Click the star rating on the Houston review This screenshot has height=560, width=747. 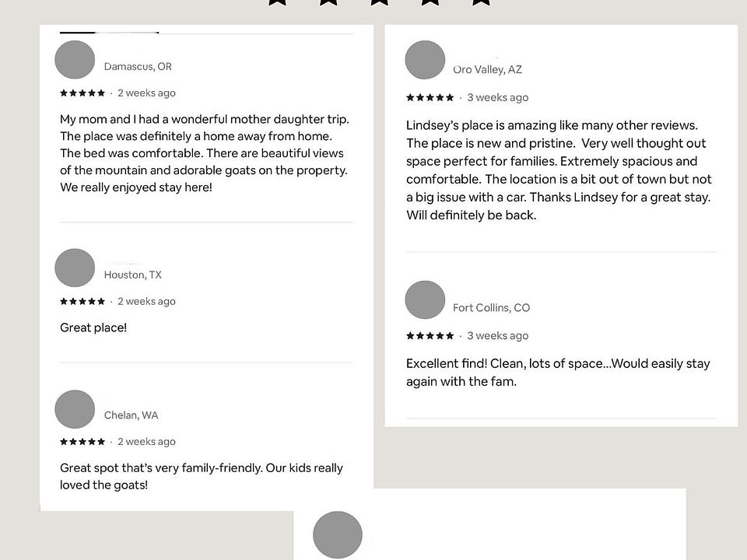click(x=82, y=302)
